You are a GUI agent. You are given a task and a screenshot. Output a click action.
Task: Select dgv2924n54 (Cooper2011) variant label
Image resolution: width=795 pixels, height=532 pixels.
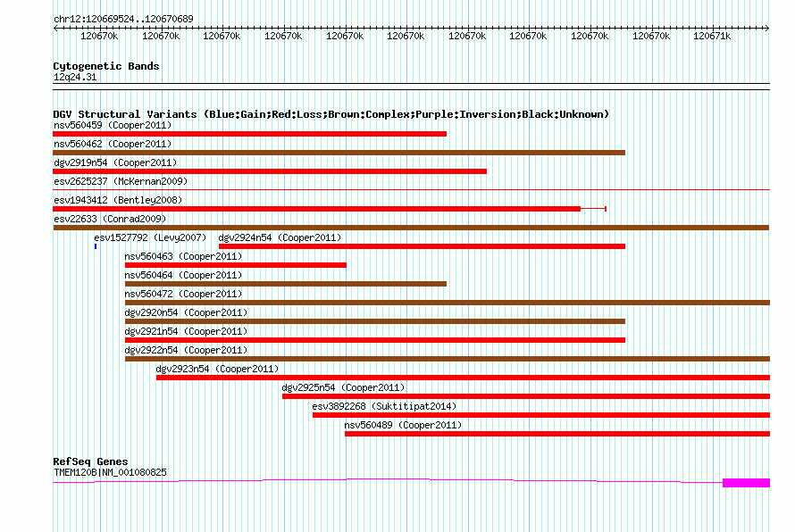pyautogui.click(x=280, y=237)
